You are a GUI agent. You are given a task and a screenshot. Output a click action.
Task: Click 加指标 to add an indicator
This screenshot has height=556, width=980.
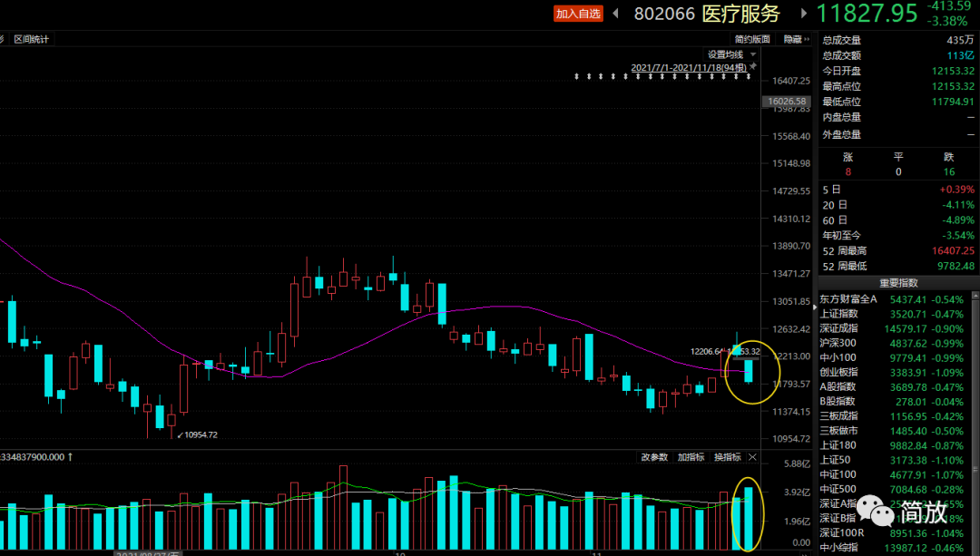(691, 457)
